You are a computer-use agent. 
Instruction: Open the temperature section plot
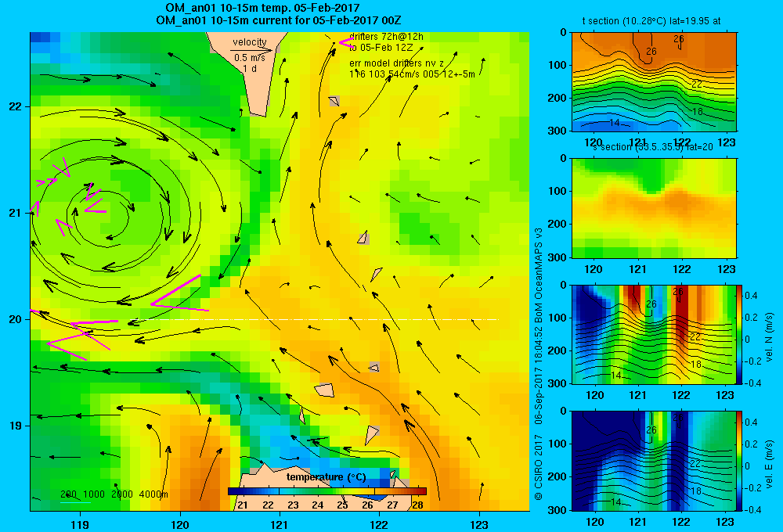654,82
